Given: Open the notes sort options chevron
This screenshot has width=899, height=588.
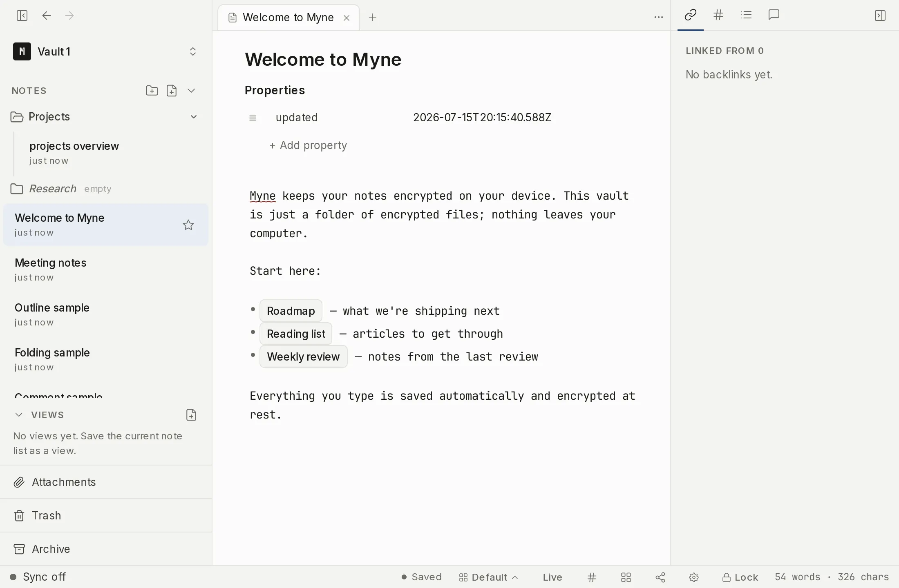Looking at the screenshot, I should [191, 91].
